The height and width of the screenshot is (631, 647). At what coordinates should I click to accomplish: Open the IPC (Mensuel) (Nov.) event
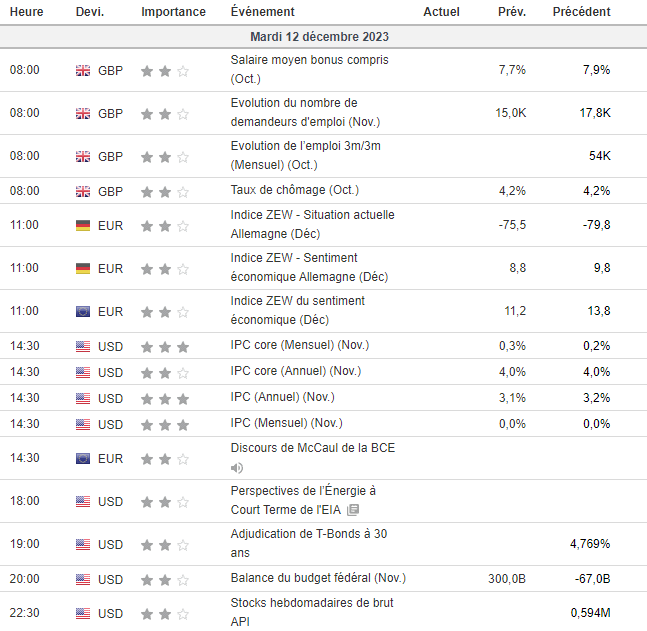286,423
